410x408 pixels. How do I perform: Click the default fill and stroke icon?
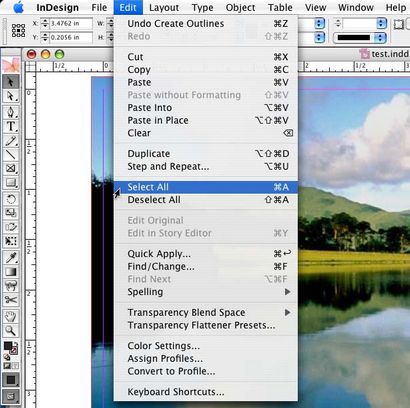pyautogui.click(x=6, y=357)
